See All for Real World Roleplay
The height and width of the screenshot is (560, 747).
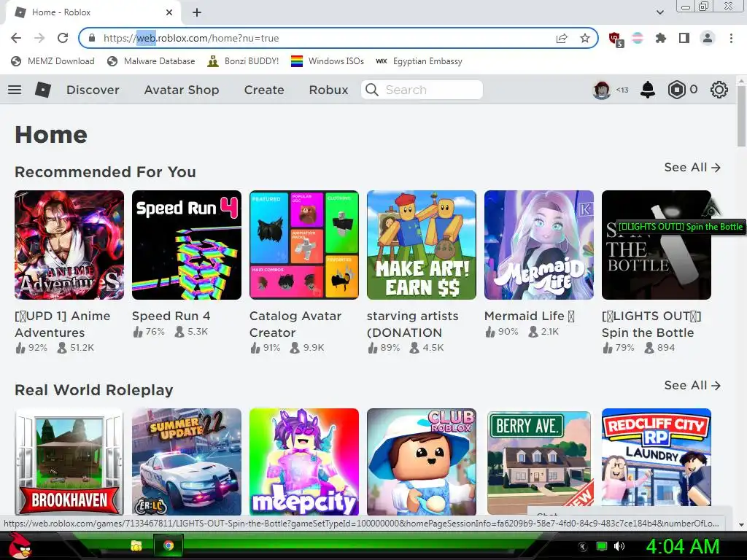pos(692,385)
